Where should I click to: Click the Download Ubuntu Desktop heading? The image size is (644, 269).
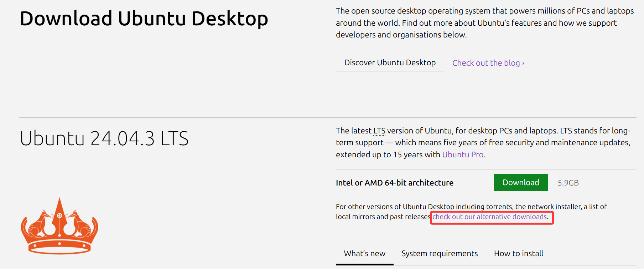tap(144, 19)
